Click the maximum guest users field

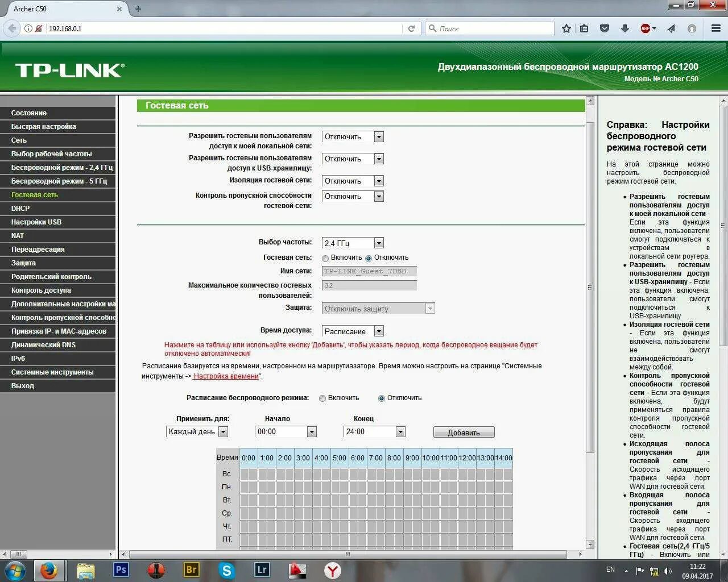369,285
